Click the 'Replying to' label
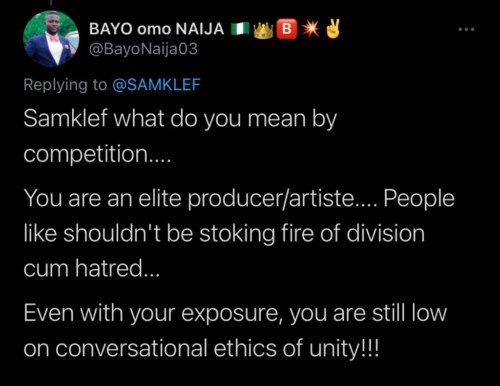The height and width of the screenshot is (386, 500). point(65,85)
